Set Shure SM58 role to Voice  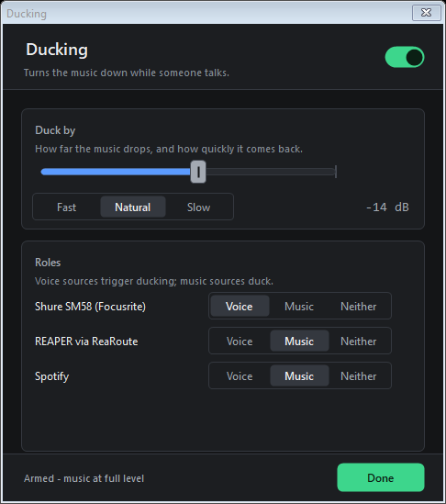click(240, 306)
